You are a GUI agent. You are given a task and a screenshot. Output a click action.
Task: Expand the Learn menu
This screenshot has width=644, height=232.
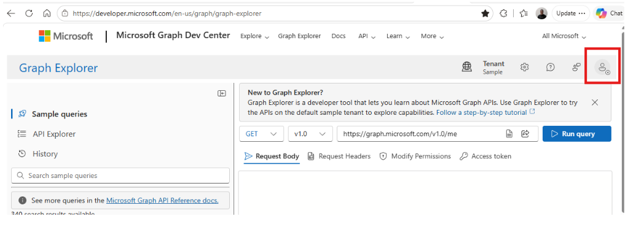coord(398,36)
